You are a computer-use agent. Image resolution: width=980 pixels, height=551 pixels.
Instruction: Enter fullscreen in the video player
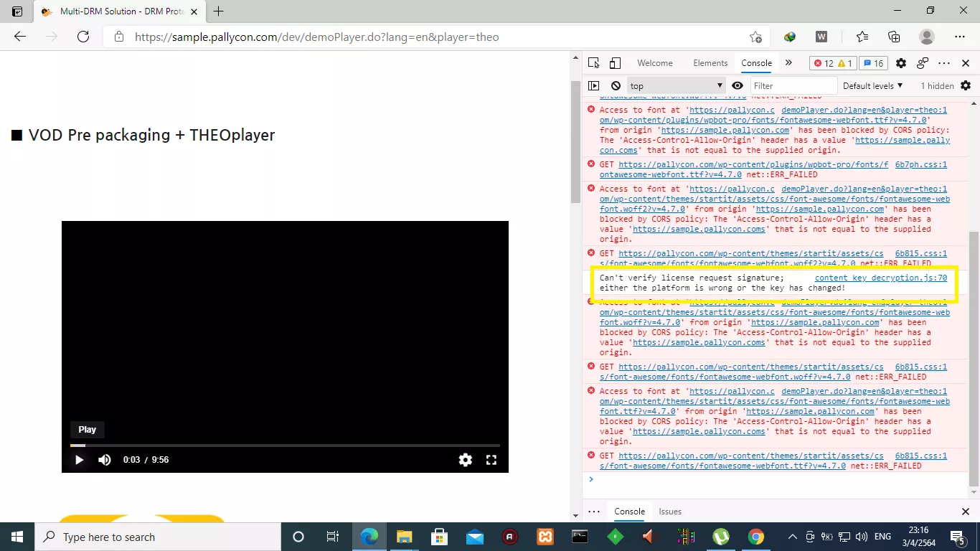[x=491, y=460]
